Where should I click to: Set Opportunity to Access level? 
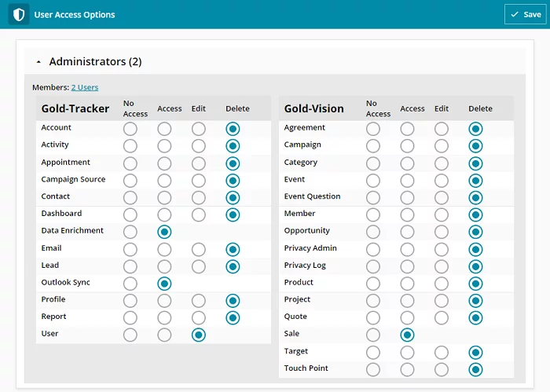407,232
